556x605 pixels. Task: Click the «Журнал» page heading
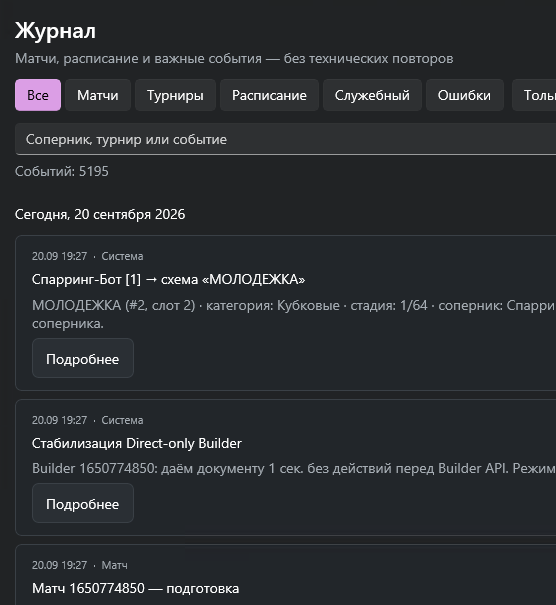click(55, 31)
